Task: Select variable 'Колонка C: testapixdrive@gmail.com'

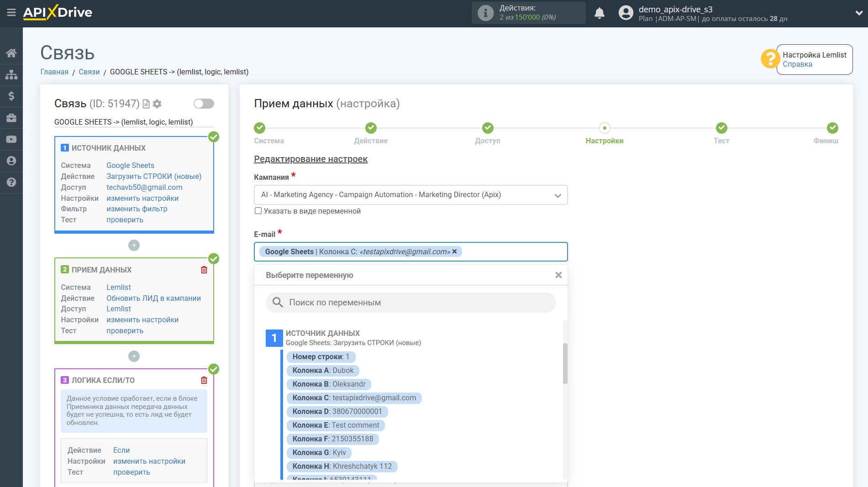Action: click(x=354, y=398)
